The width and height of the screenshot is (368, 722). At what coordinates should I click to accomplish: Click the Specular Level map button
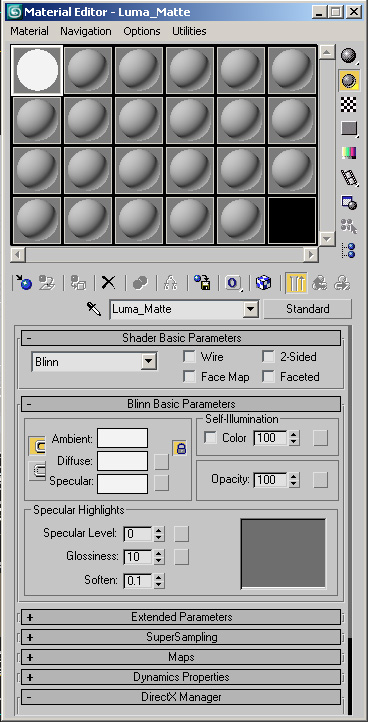(x=181, y=534)
